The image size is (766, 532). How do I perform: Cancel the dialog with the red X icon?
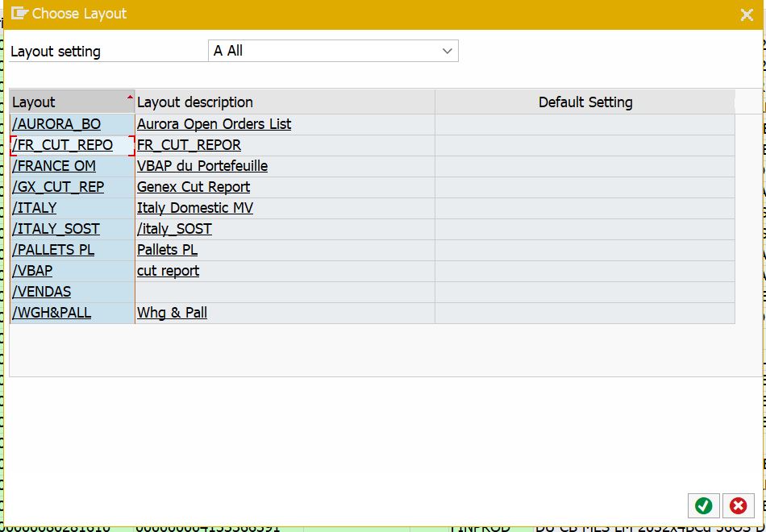[738, 506]
